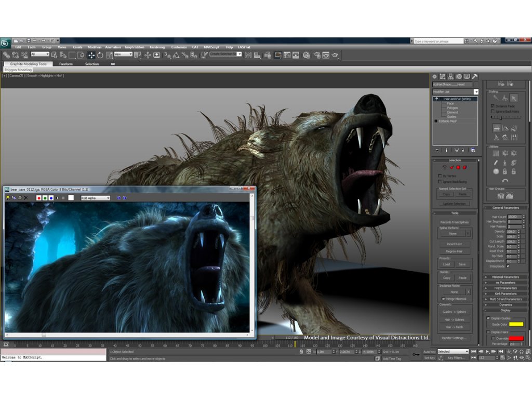Enable the Ignore Backfacing checkbox
532x399 pixels.
tap(441, 181)
